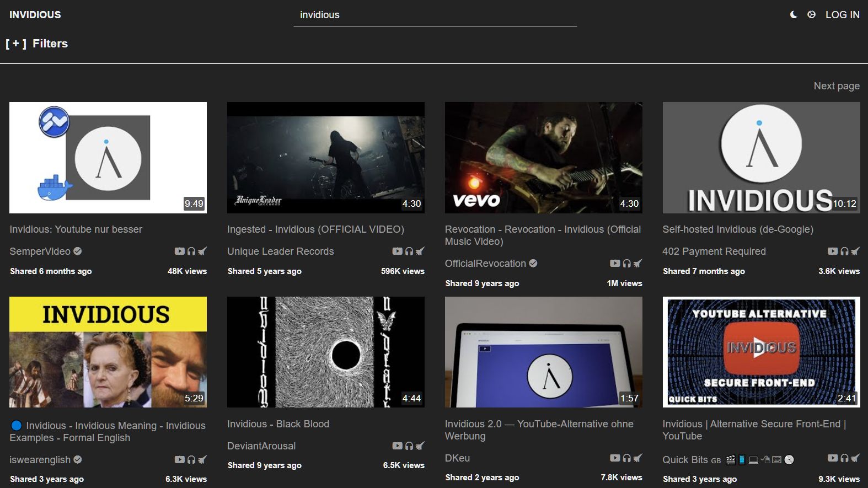Toggle the dark theme moon icon
Image resolution: width=868 pixels, height=488 pixels.
[x=794, y=15]
